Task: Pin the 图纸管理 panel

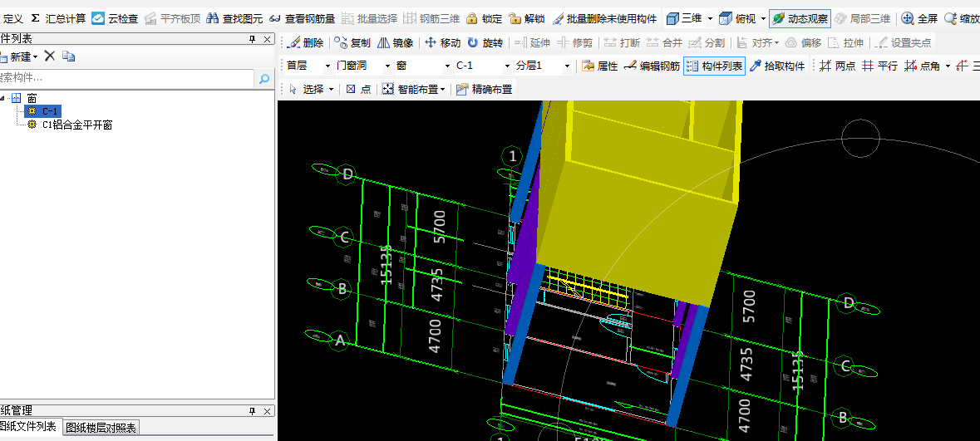Action: [x=253, y=411]
